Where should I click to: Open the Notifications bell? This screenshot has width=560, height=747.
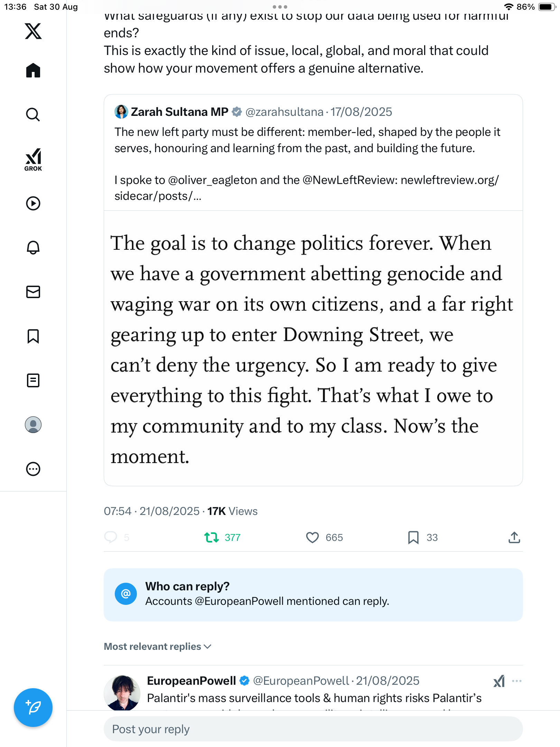(x=33, y=248)
